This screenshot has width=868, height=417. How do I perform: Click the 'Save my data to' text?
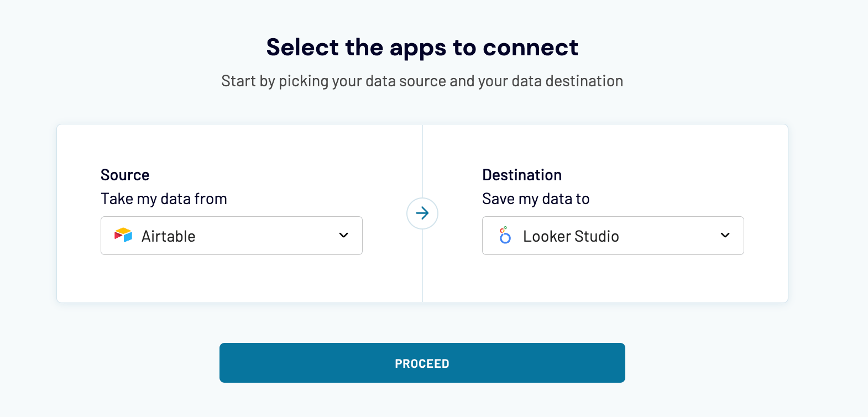click(x=536, y=199)
